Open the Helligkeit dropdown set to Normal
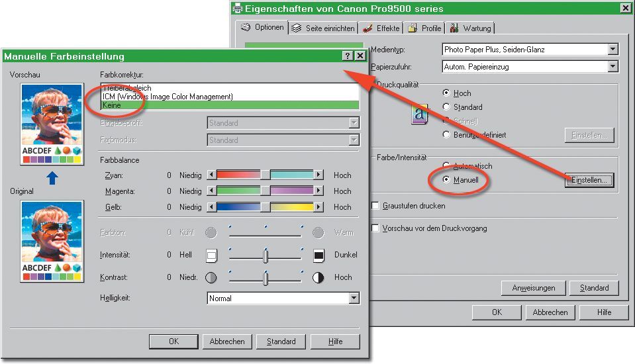 tap(354, 298)
